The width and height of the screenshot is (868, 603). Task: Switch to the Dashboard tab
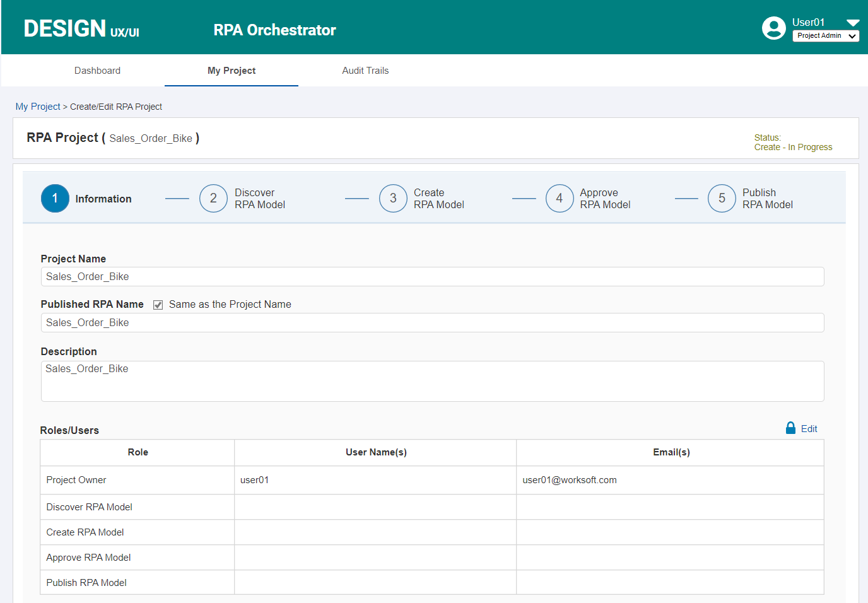97,70
